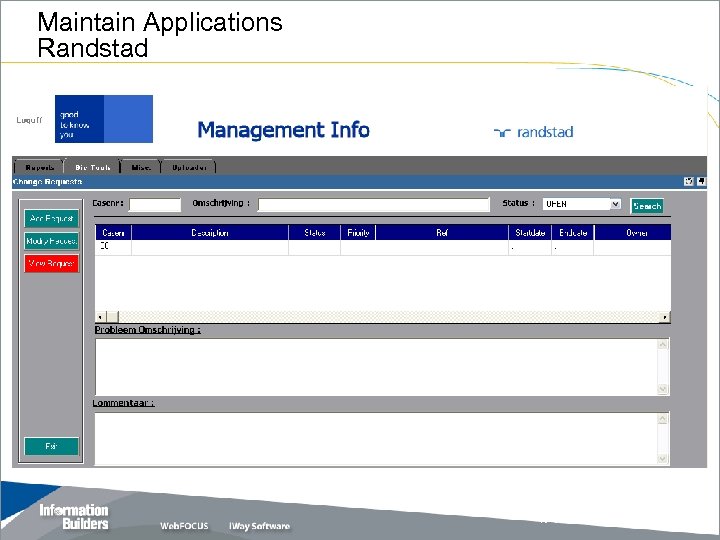The height and width of the screenshot is (540, 720).
Task: Click the Priority column header
Action: [x=358, y=233]
